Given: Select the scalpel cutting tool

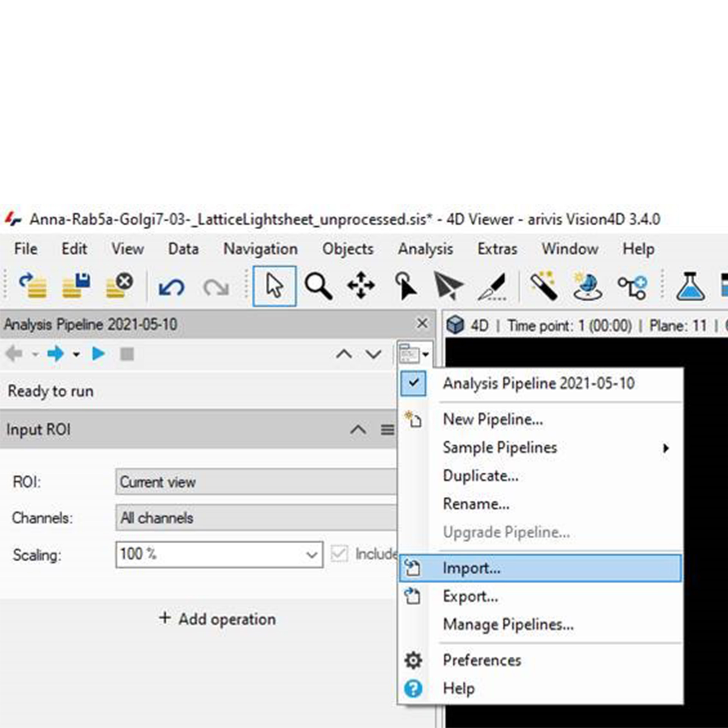Looking at the screenshot, I should [x=493, y=286].
